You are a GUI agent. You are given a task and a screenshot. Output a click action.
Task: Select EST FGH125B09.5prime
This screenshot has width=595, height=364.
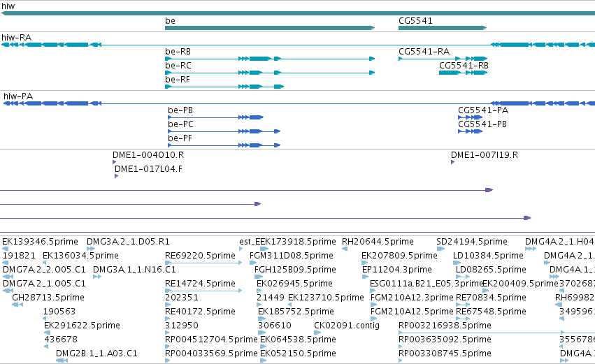[295, 270]
